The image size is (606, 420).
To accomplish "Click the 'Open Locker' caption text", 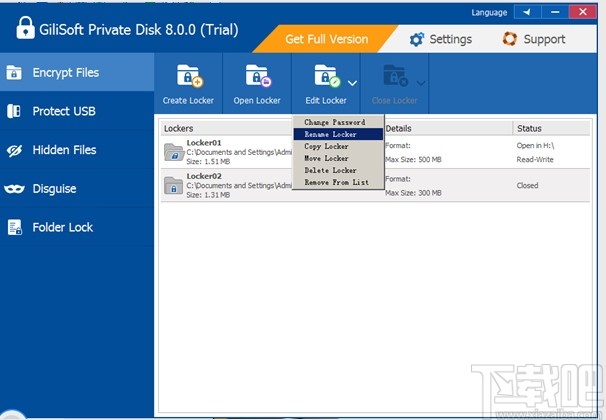I will coord(257,100).
